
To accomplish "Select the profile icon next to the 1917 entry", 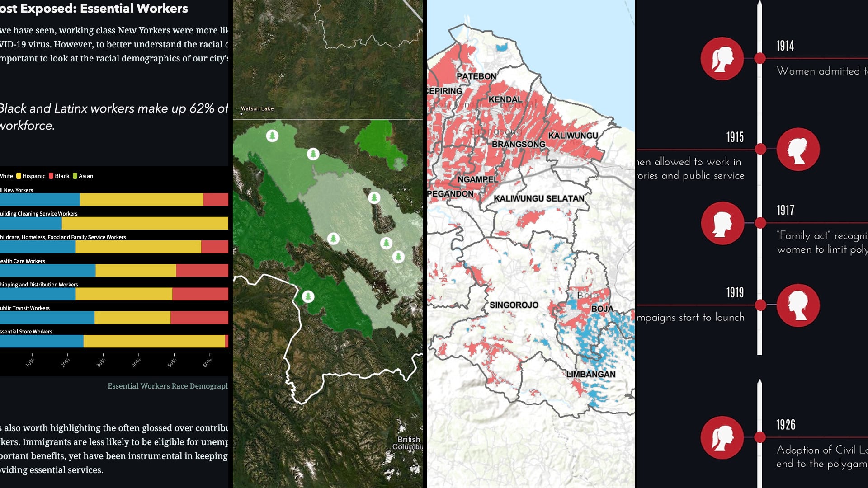I will pyautogui.click(x=722, y=222).
